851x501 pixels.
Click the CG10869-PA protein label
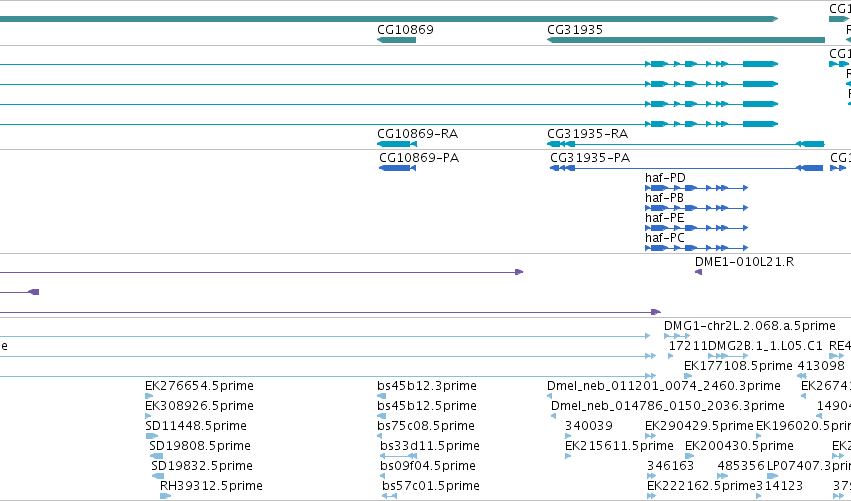419,158
